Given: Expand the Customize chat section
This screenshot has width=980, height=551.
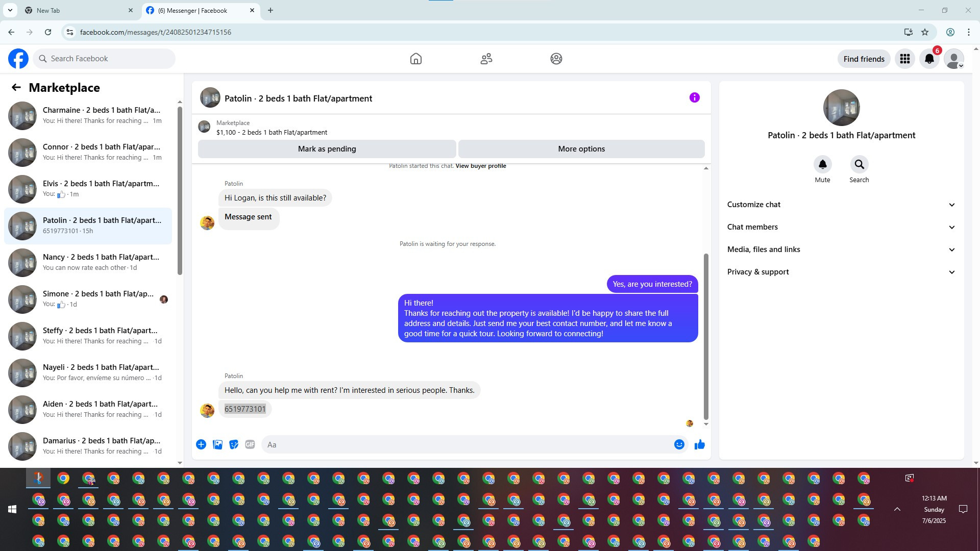Looking at the screenshot, I should pyautogui.click(x=841, y=205).
